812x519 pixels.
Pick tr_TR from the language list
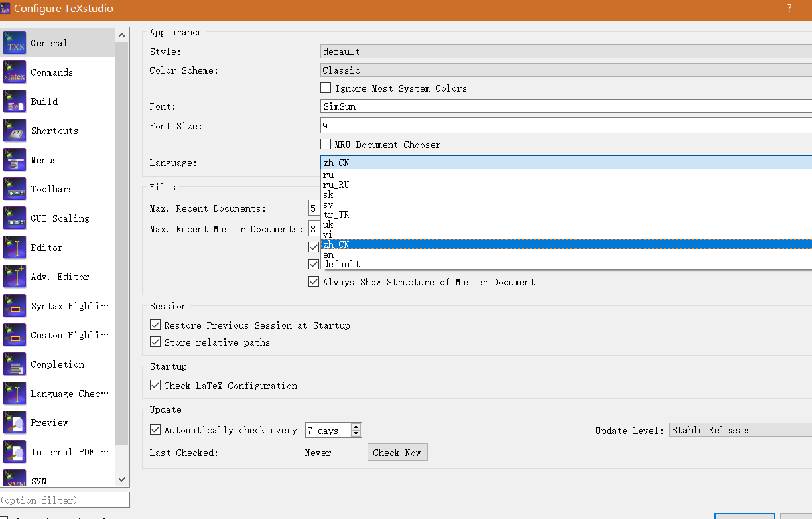tap(566, 215)
